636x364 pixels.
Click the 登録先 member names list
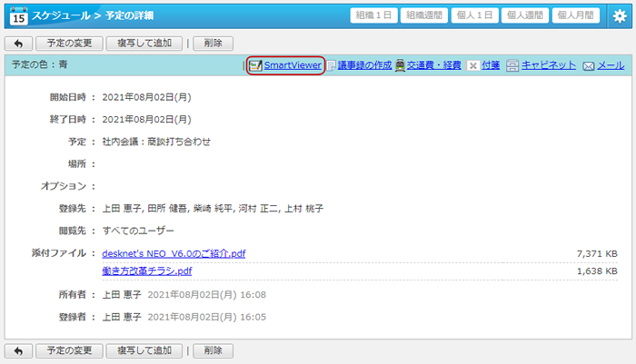213,209
